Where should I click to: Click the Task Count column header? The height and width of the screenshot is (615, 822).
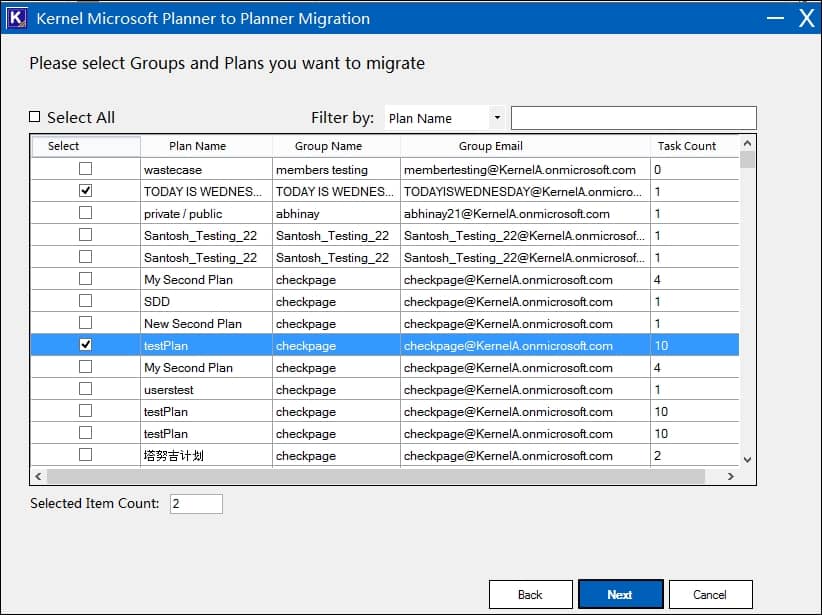point(686,146)
